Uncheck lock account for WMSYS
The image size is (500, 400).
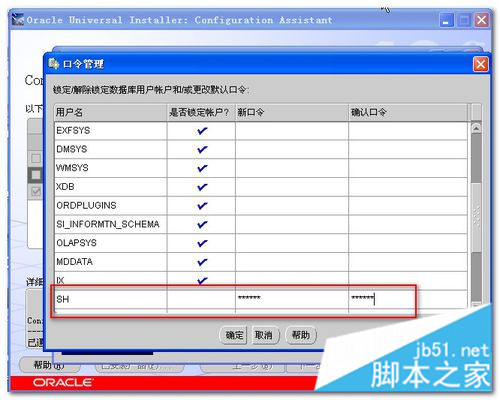202,168
